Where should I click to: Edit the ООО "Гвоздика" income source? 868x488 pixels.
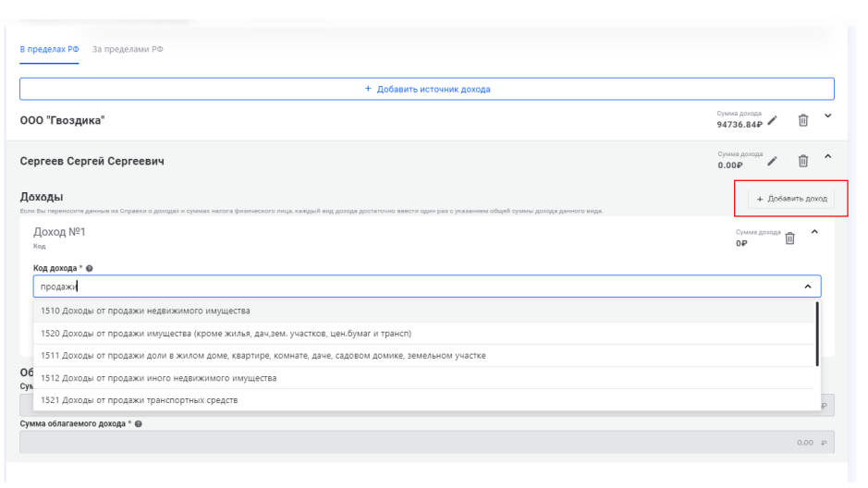click(773, 120)
